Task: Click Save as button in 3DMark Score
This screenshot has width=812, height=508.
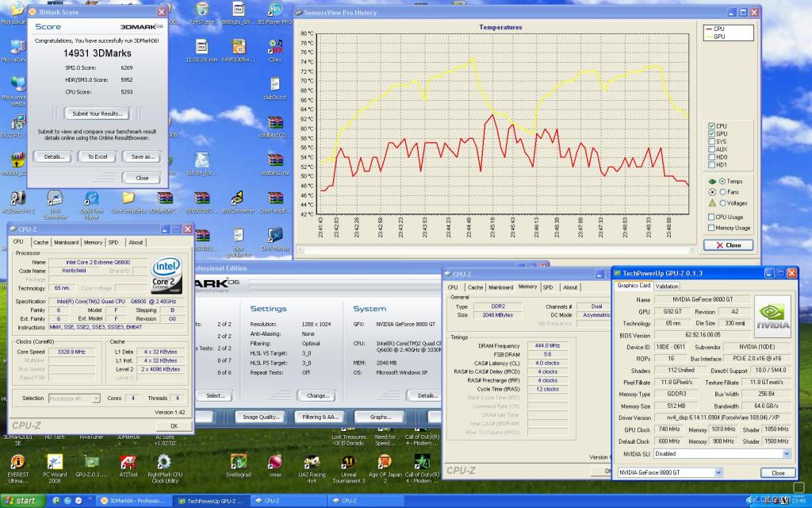Action: coord(143,156)
